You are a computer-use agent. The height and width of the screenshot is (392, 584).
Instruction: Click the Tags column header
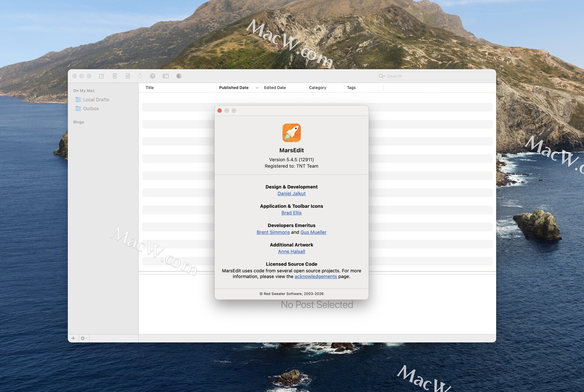click(351, 88)
